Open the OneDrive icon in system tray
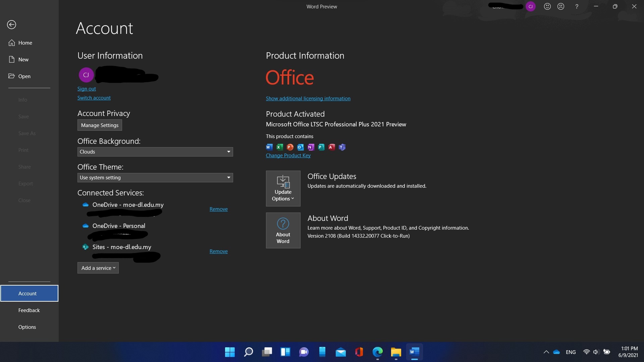 point(556,352)
